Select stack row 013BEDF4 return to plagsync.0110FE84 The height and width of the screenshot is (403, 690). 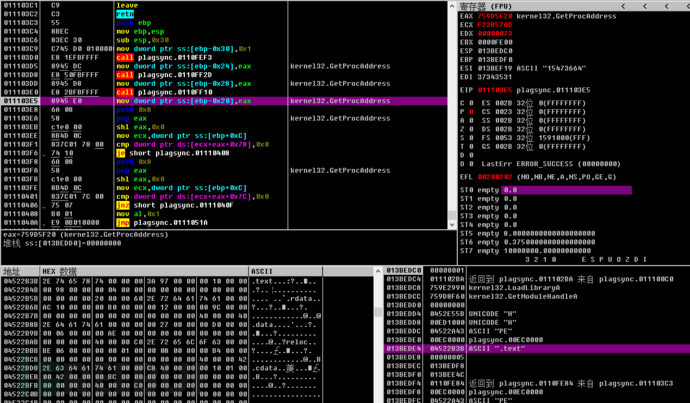[537, 384]
